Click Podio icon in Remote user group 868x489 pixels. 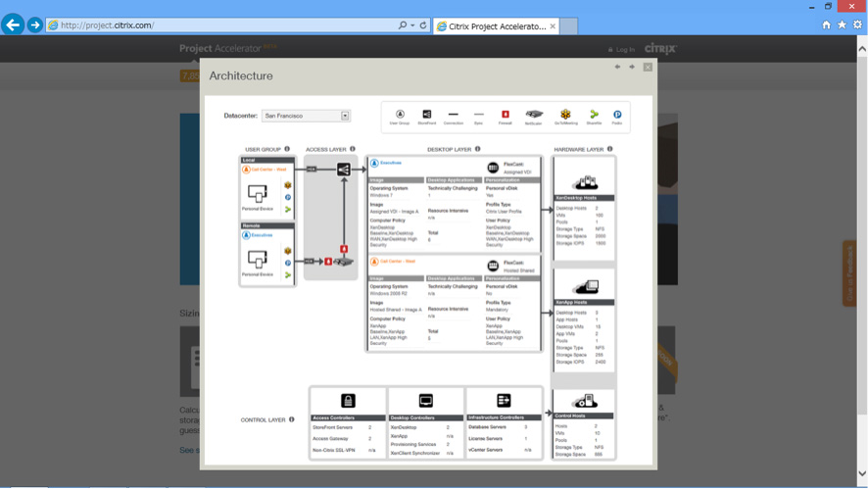(x=288, y=263)
